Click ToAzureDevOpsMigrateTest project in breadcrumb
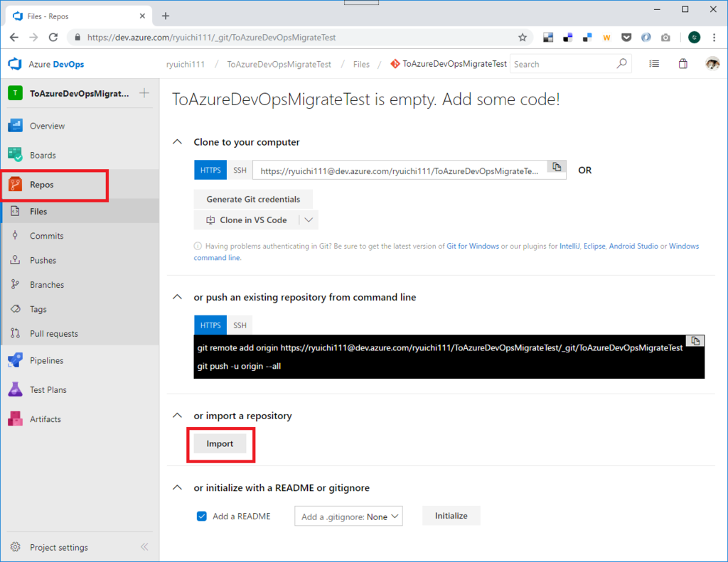This screenshot has height=562, width=728. pyautogui.click(x=279, y=64)
